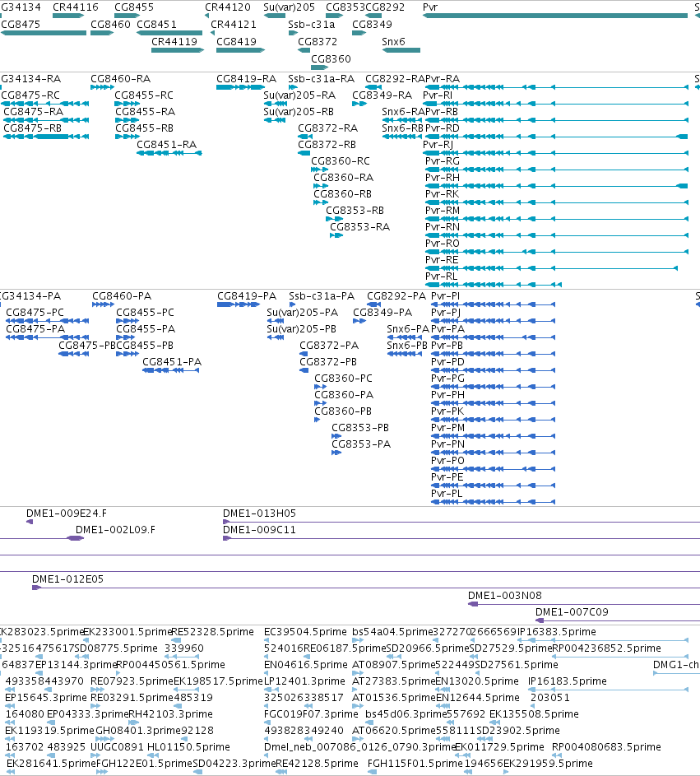Select transcript label Pvr-RI
Image resolution: width=700 pixels, height=776 pixels.
pos(438,95)
